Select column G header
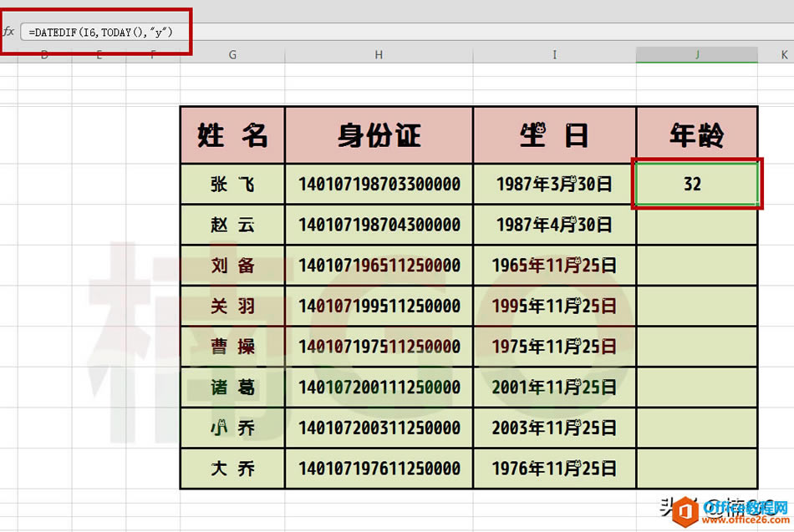Viewport: 794px width, 532px height. click(232, 54)
